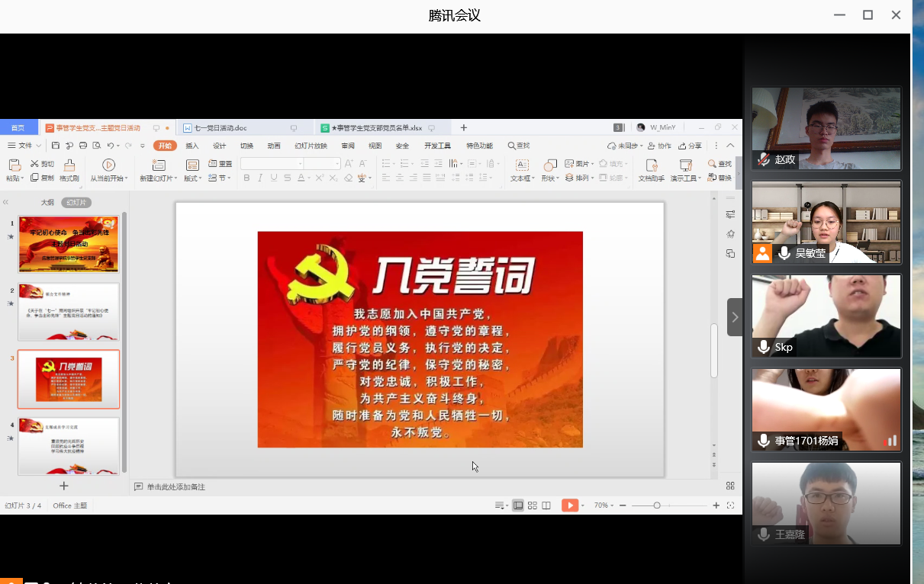Expand Tencent Meeting participant panel arrow

[735, 317]
